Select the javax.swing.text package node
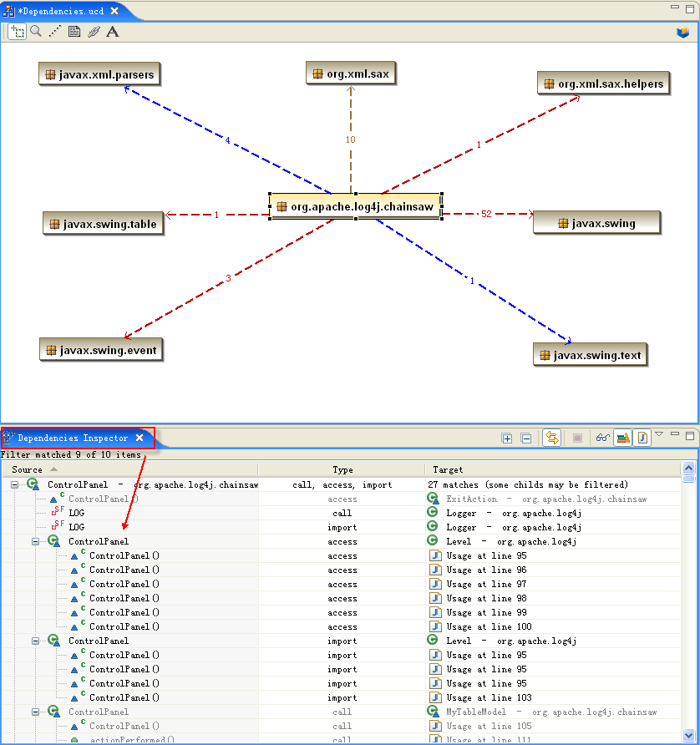 click(x=591, y=355)
